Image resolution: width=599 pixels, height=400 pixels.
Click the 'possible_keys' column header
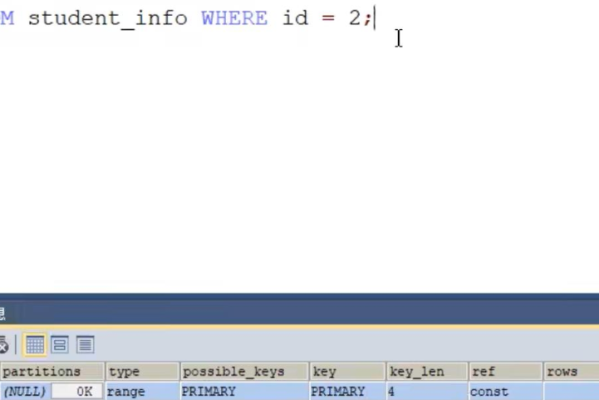pyautogui.click(x=244, y=371)
